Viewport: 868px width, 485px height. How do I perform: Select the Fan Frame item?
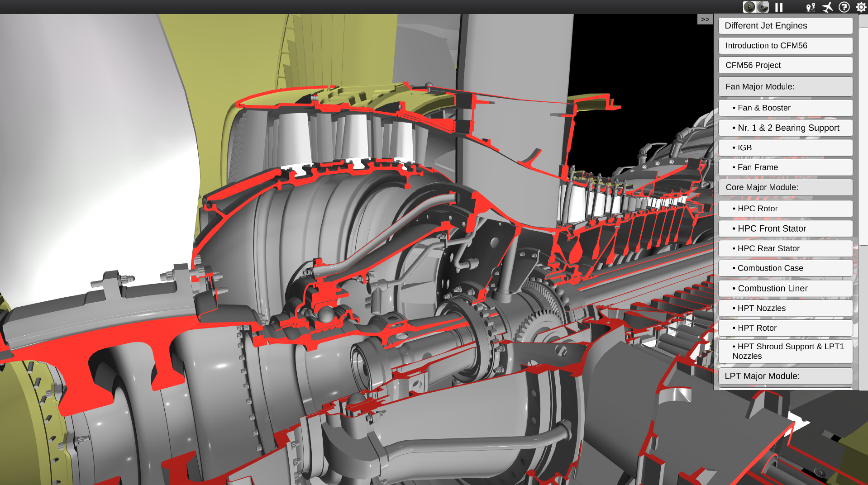tap(785, 167)
